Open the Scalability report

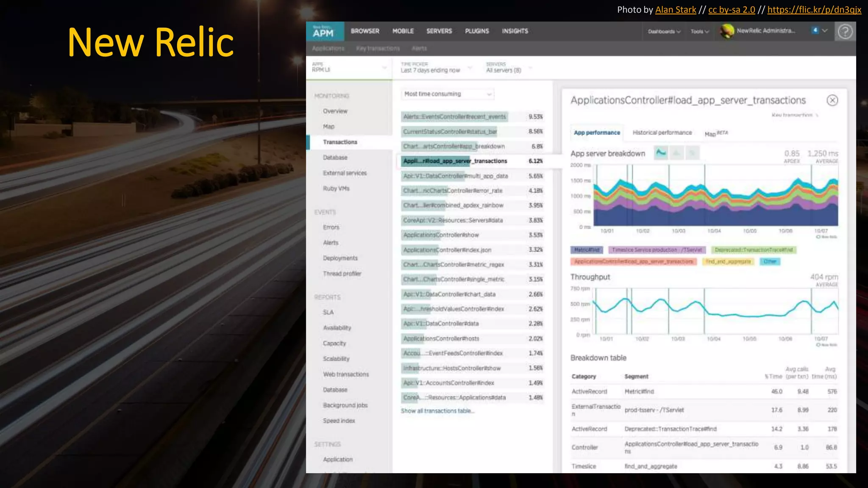336,359
